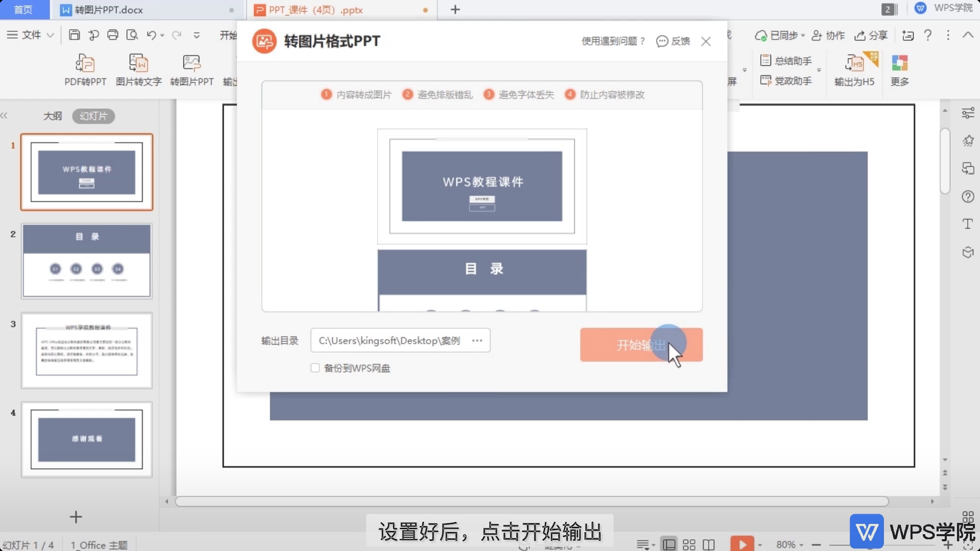This screenshot has width=980, height=551.
Task: Click the 党政助手 tool
Action: click(786, 81)
